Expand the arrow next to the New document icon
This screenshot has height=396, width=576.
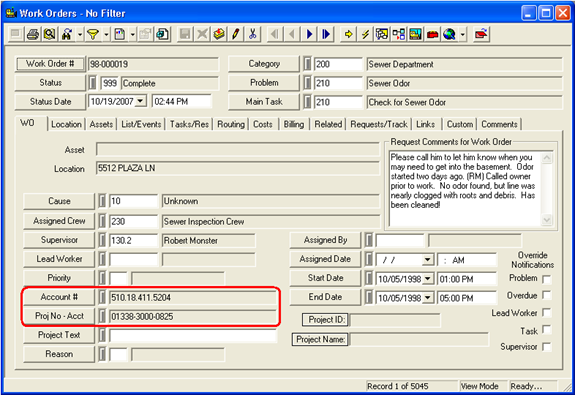pos(132,35)
